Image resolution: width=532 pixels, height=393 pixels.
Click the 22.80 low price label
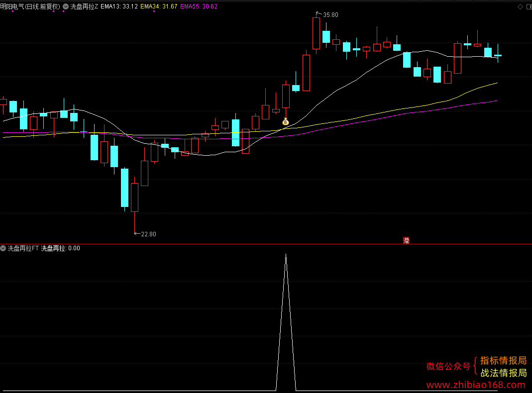(149, 234)
